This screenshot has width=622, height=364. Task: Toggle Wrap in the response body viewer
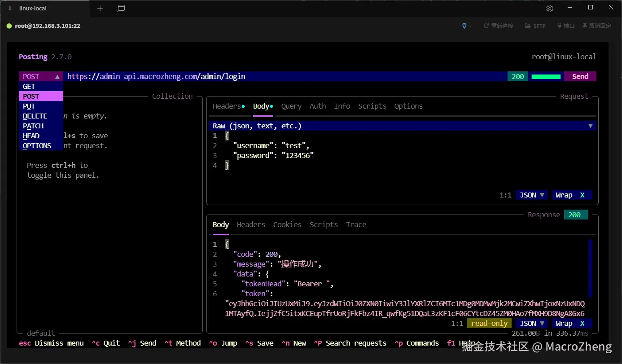(x=572, y=324)
